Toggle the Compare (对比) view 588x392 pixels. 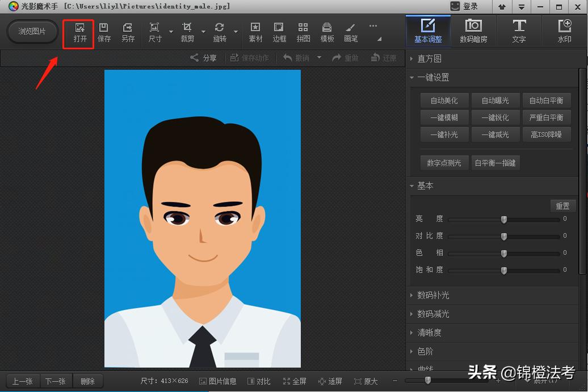click(259, 381)
